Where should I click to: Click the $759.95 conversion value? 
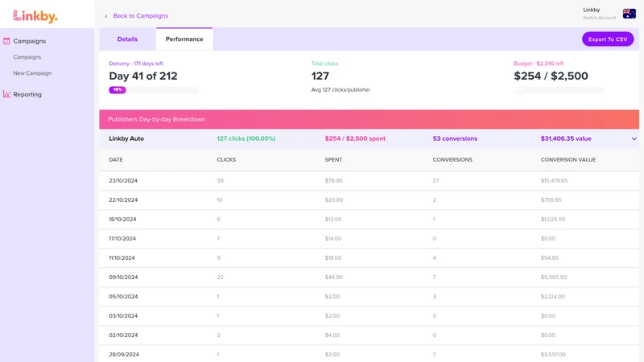click(x=551, y=200)
